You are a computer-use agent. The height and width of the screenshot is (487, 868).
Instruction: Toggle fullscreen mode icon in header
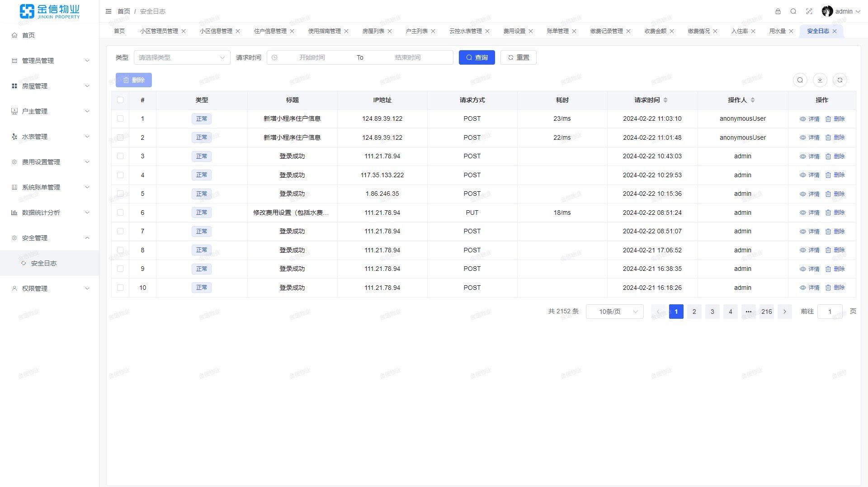809,11
